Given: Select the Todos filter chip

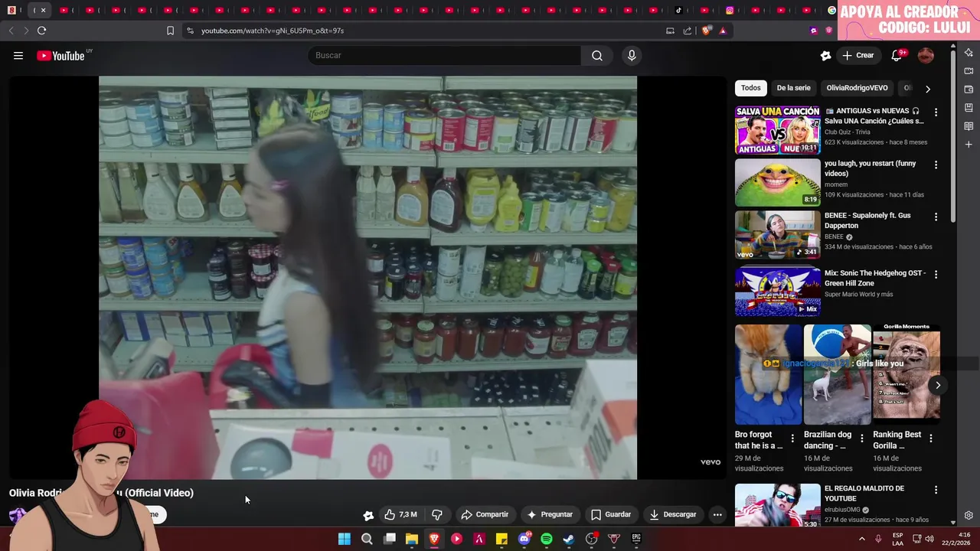Looking at the screenshot, I should tap(751, 88).
